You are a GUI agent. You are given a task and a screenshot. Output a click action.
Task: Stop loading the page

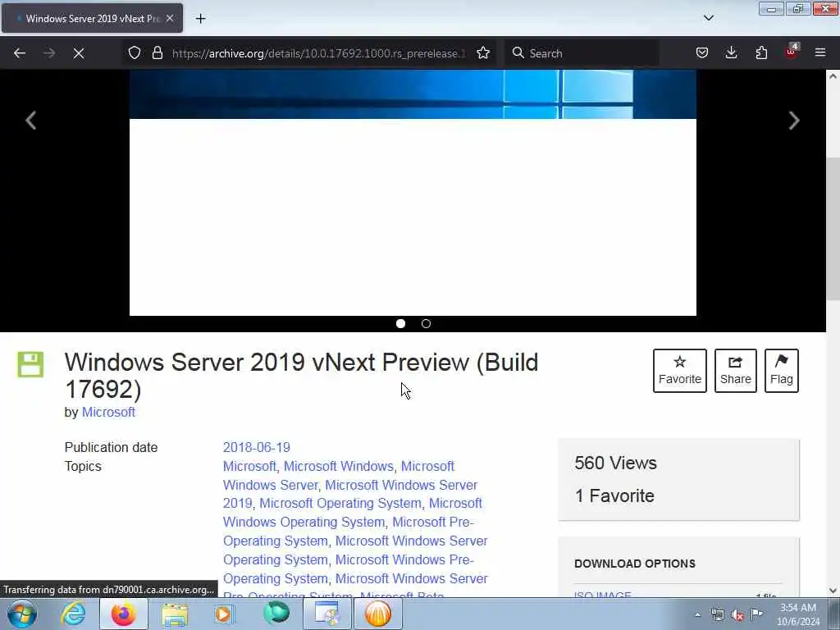pyautogui.click(x=78, y=53)
